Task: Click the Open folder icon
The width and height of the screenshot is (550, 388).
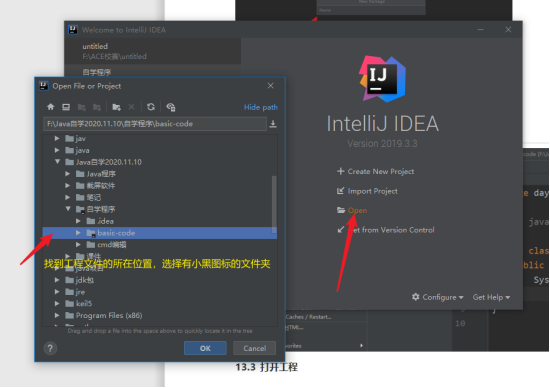Action: coord(341,210)
